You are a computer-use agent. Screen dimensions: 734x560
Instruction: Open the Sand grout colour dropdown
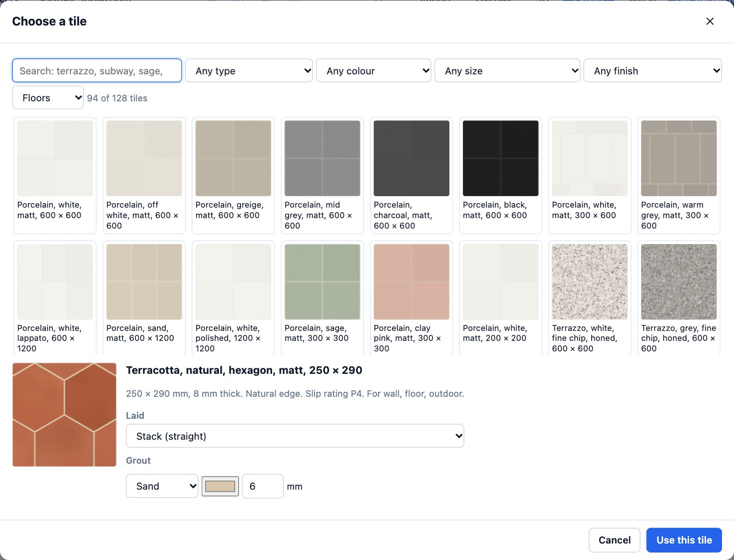(162, 486)
